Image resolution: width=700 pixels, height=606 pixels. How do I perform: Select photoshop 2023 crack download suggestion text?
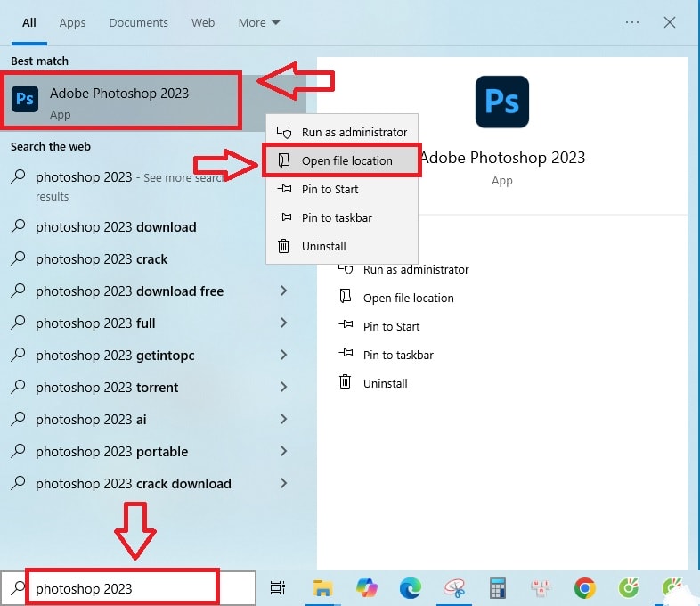click(134, 484)
